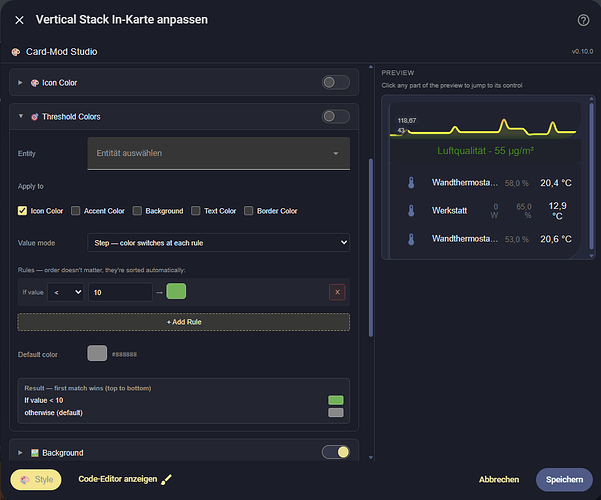The image size is (601, 500).
Task: Click the Card-Mod Studio palette icon
Action: (x=16, y=52)
